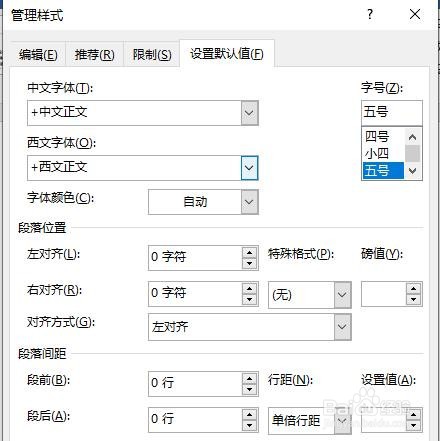Open the 特殊格式 (无) dropdown
The height and width of the screenshot is (441, 440).
342,295
